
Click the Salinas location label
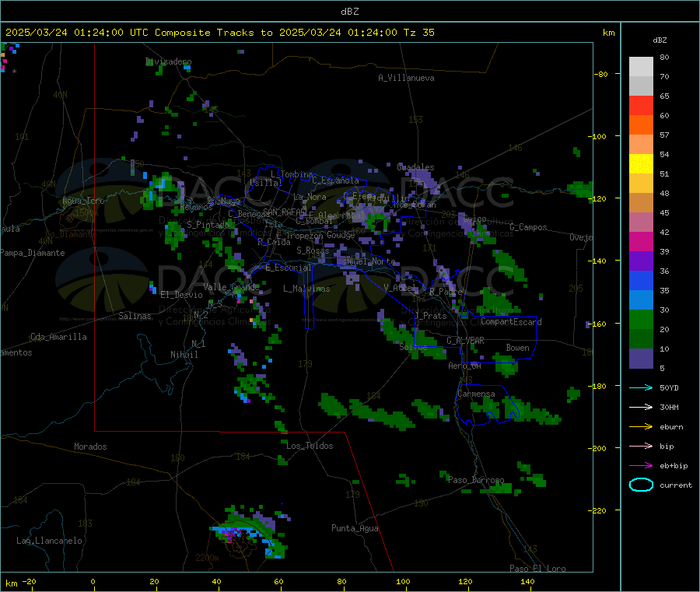135,316
